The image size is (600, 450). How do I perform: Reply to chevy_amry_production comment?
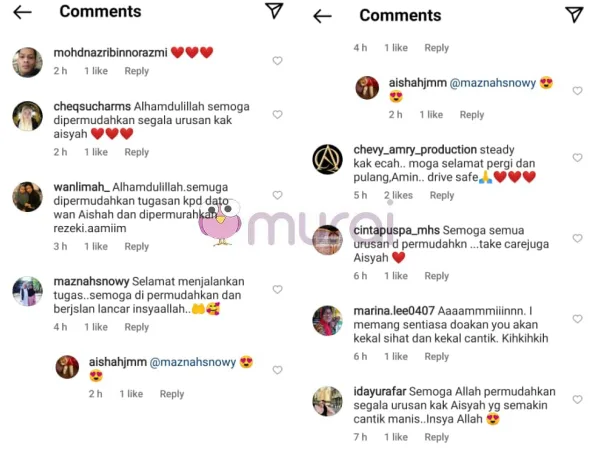point(442,196)
